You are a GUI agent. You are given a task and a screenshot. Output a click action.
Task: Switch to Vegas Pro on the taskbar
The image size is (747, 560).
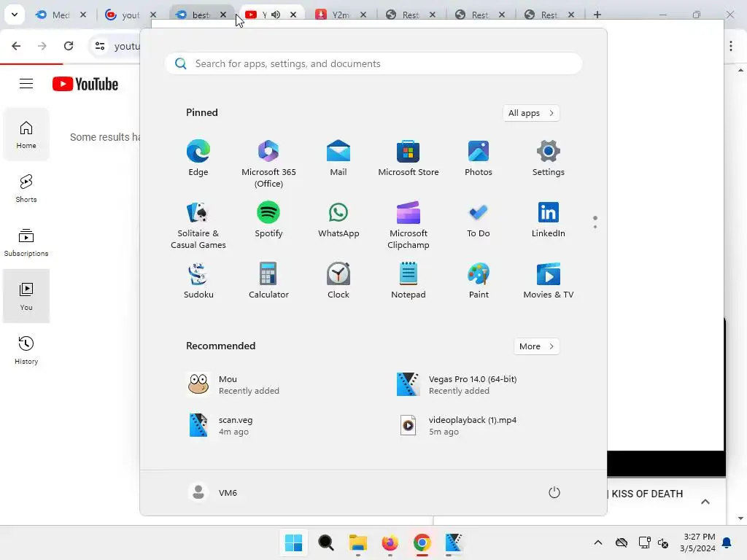pos(454,542)
